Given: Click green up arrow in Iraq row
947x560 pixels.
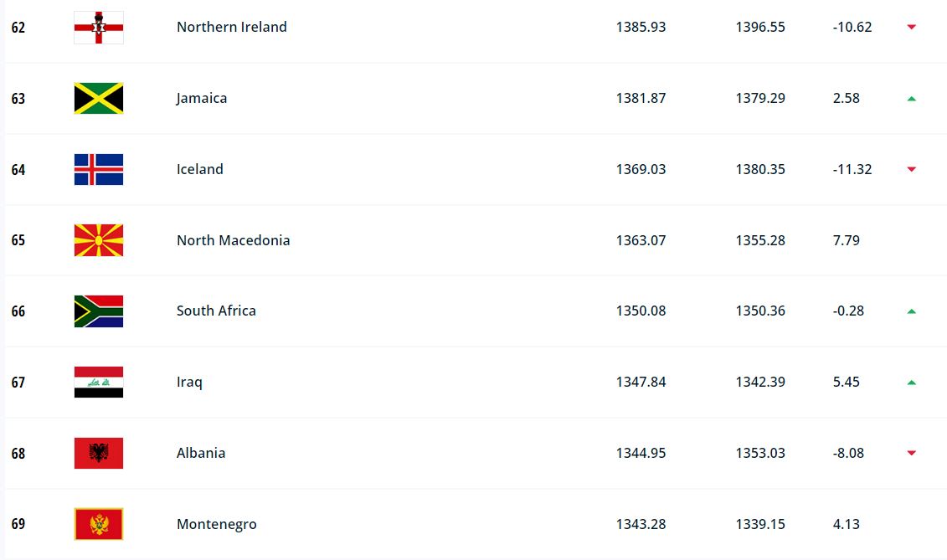Looking at the screenshot, I should pos(912,383).
